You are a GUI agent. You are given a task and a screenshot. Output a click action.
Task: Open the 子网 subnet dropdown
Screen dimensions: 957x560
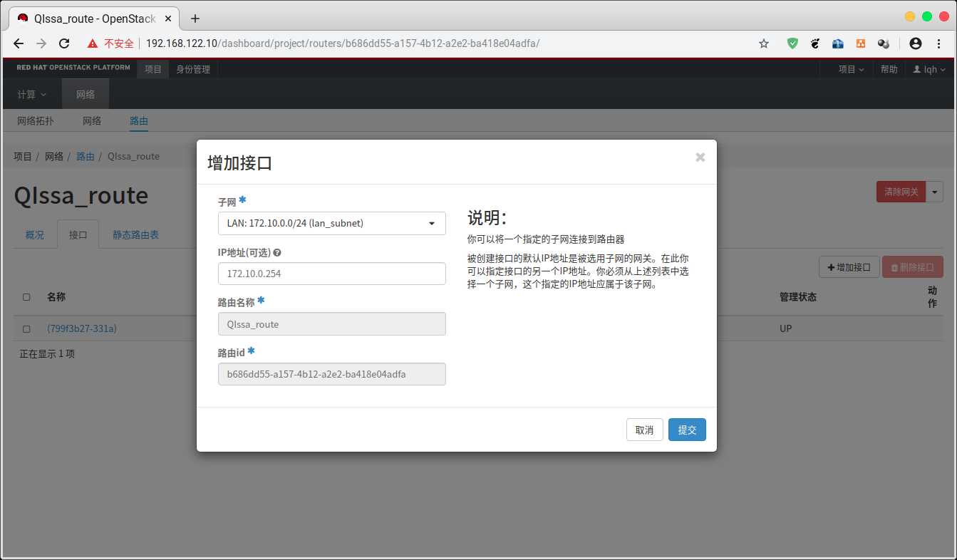(x=331, y=223)
